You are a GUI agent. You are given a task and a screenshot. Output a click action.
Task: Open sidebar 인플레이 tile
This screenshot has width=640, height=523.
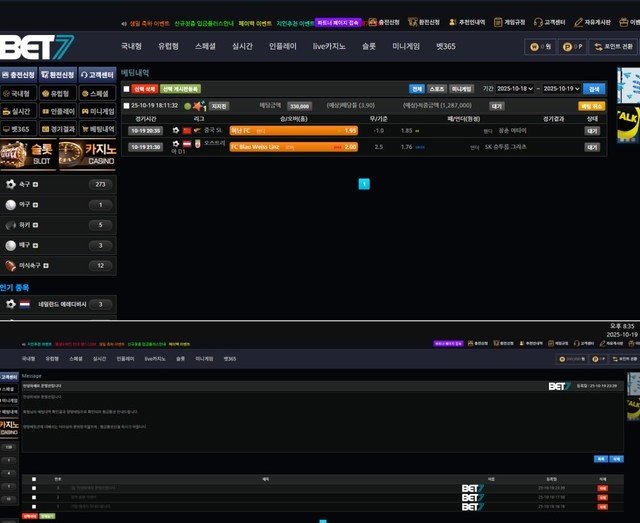(x=58, y=111)
